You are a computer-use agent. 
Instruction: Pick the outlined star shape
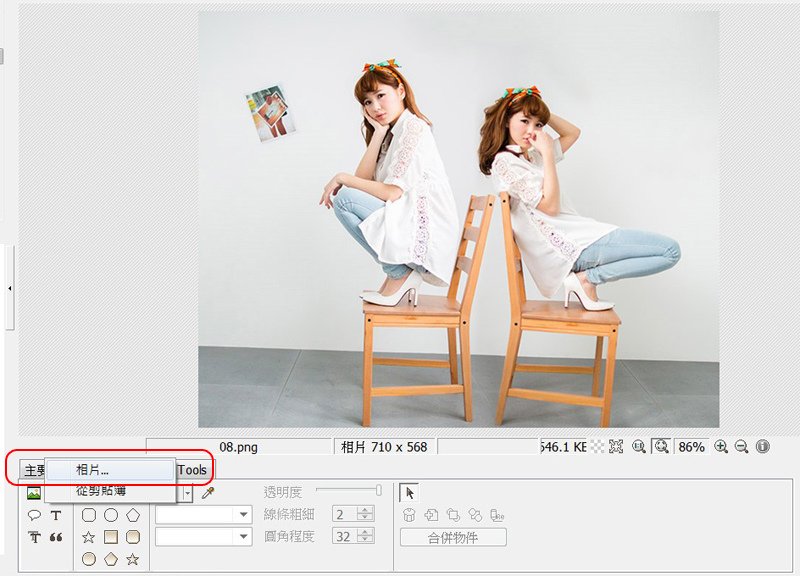point(89,537)
